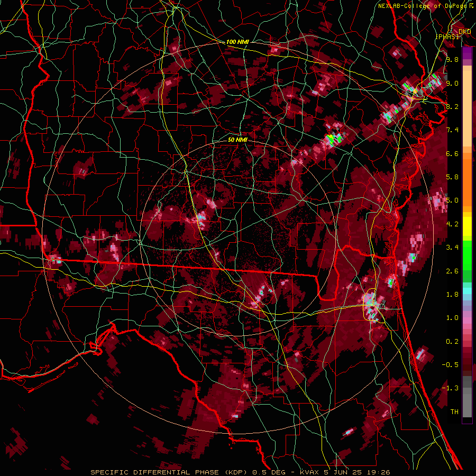Click the 1.8 value on the color scale
Screen dimensions: 476x476
(x=452, y=295)
